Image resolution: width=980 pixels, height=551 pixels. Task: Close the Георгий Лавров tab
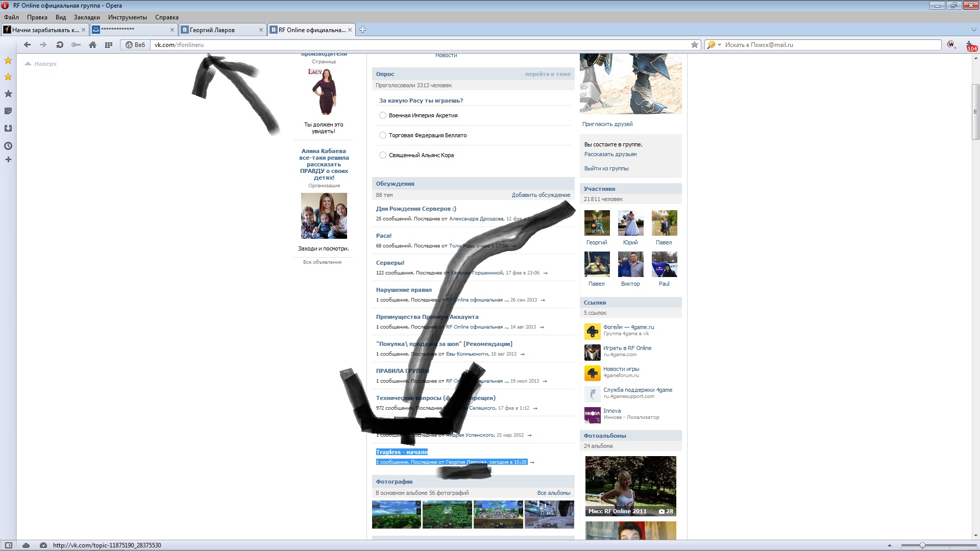click(261, 30)
